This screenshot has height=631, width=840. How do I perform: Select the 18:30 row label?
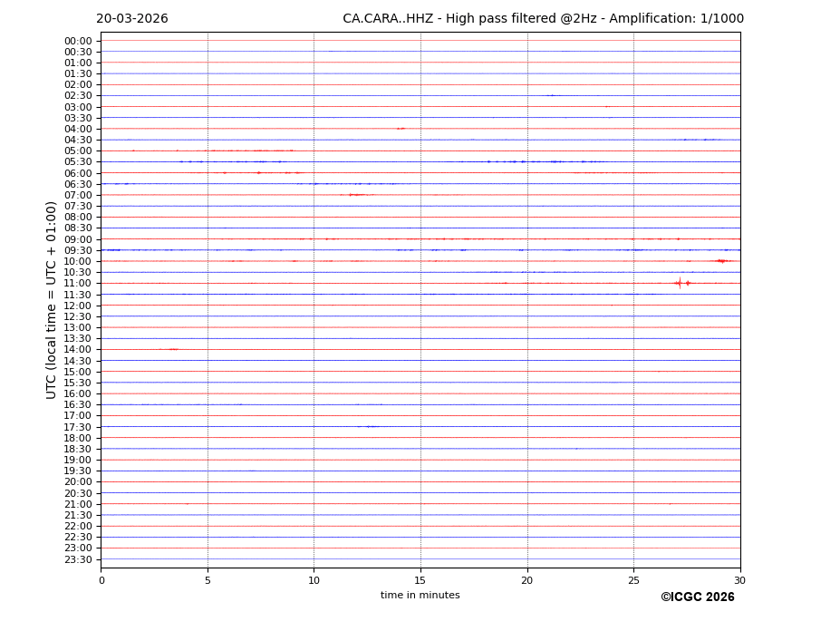click(x=78, y=449)
